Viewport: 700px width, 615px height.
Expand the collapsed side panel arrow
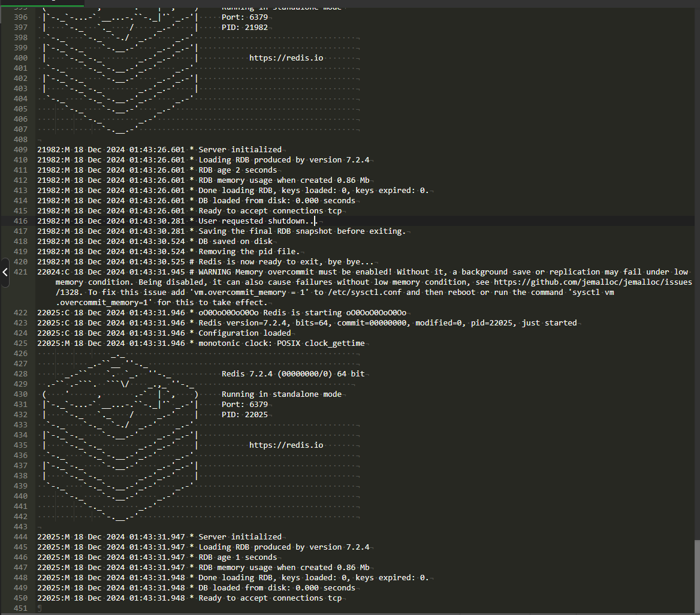click(x=4, y=273)
